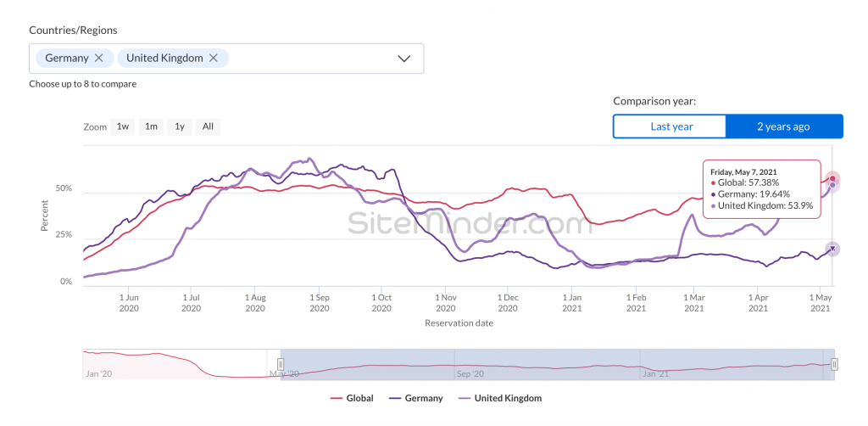
Task: Remove United Kingdom tag with X icon
Action: pyautogui.click(x=214, y=58)
